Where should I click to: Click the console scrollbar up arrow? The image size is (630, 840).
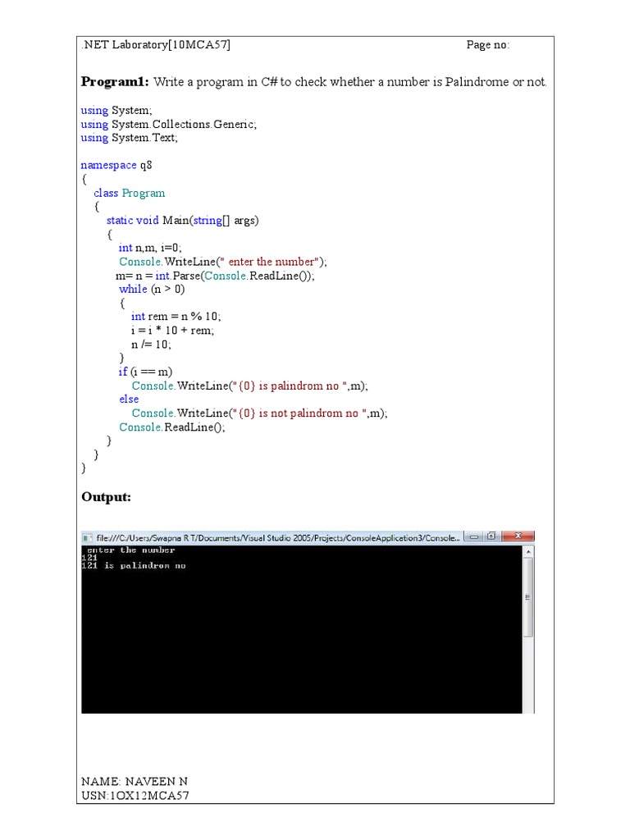(x=528, y=551)
